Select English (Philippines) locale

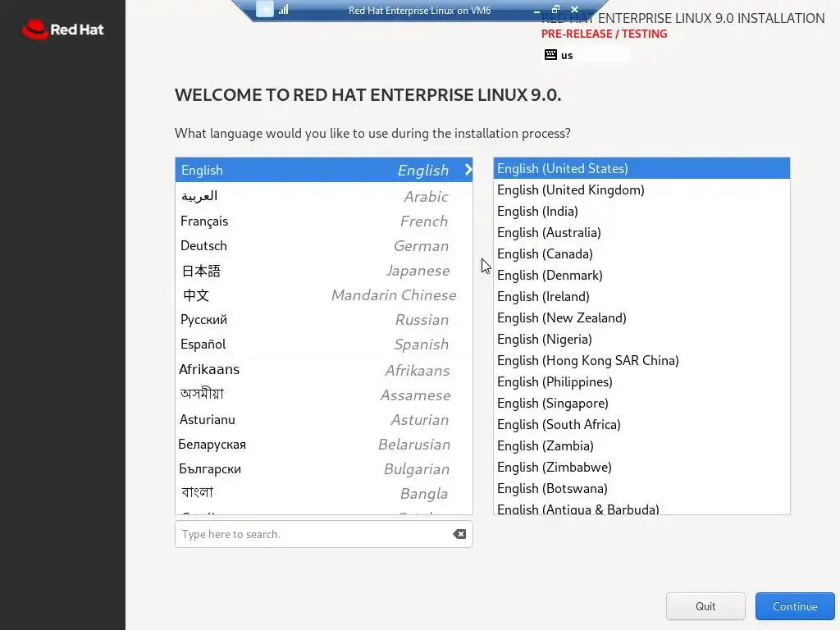click(x=641, y=382)
